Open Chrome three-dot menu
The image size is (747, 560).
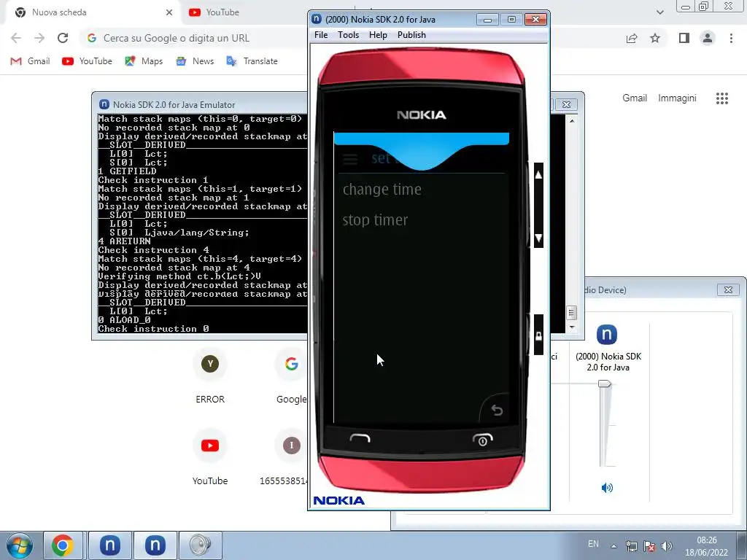pyautogui.click(x=731, y=38)
